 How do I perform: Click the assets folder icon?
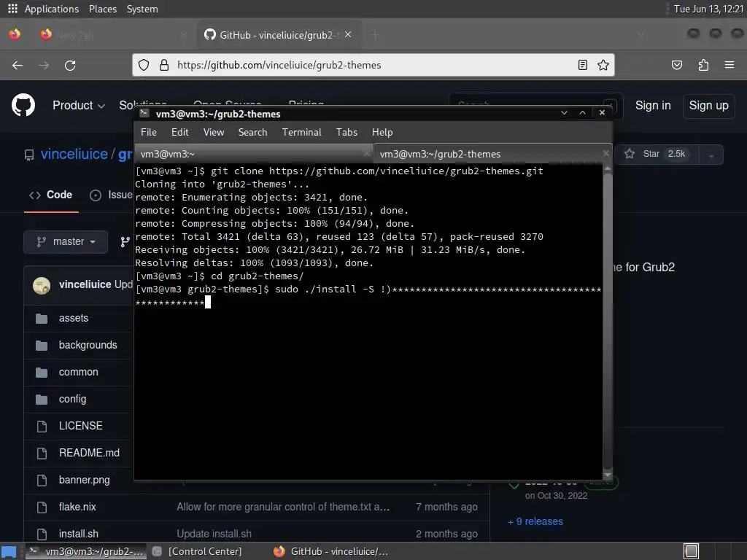pyautogui.click(x=42, y=318)
